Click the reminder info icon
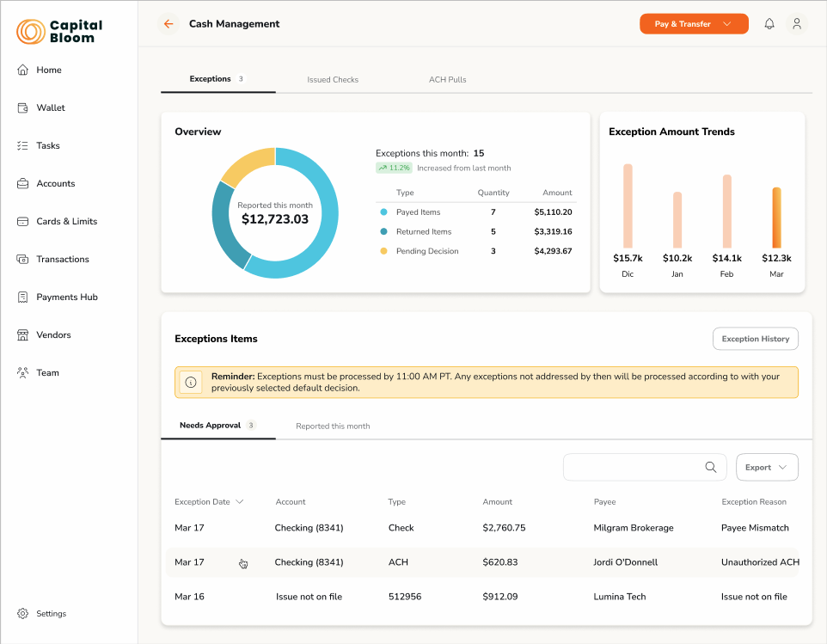827x644 pixels. point(191,383)
